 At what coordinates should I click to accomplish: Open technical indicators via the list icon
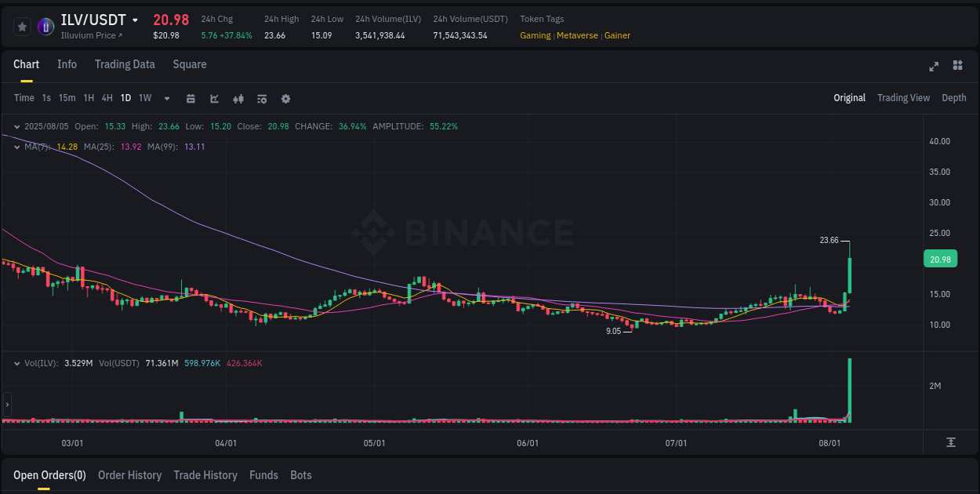pos(262,99)
